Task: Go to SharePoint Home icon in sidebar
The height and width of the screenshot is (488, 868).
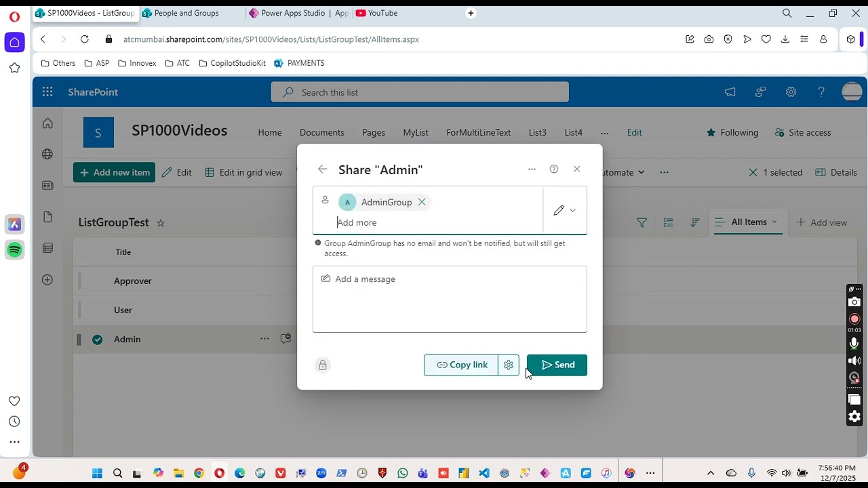Action: tap(47, 123)
